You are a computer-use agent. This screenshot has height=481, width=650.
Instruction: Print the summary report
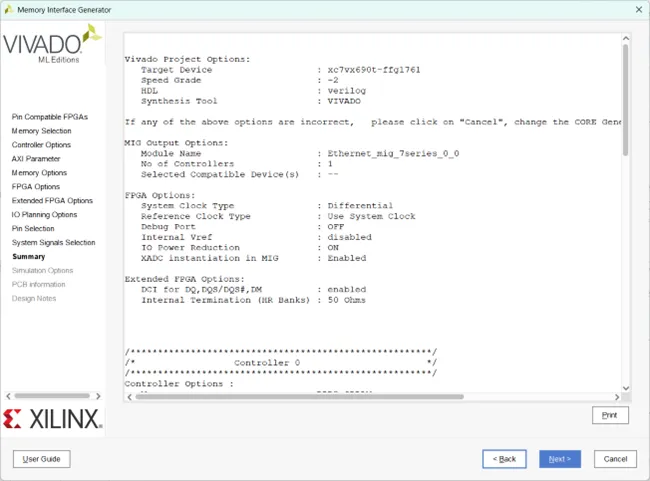pyautogui.click(x=610, y=415)
